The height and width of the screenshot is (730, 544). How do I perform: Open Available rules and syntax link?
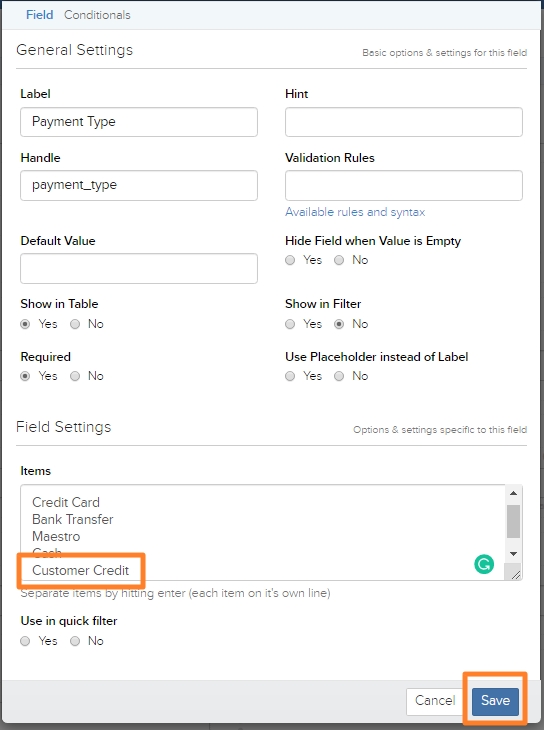point(355,212)
